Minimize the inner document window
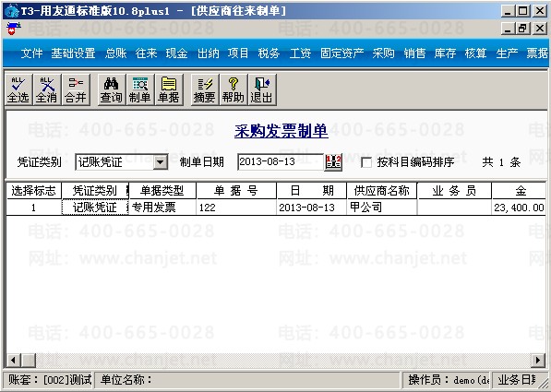Image resolution: width=551 pixels, height=392 pixels. [508, 28]
